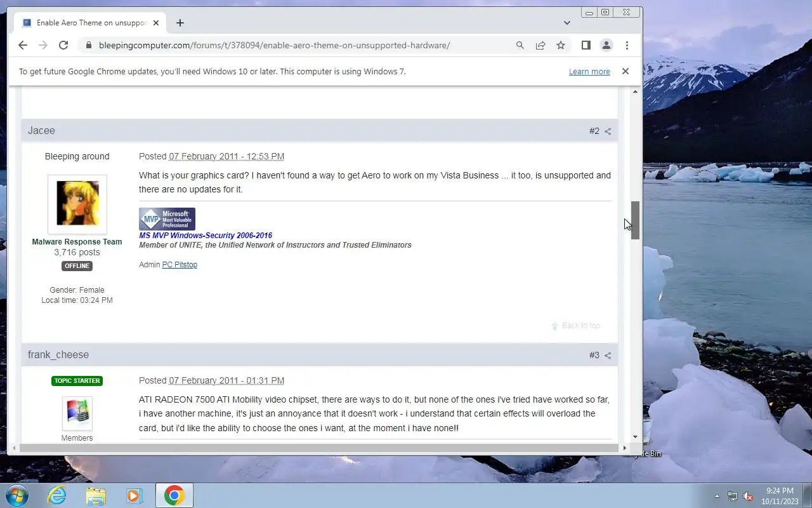Click the 3,716 posts count
Screen dimensions: 812x508
77,252
